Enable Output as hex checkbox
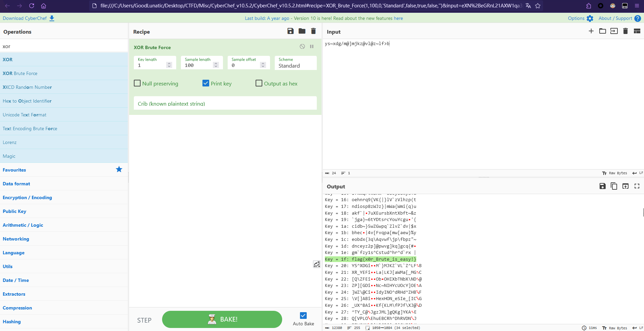 coord(259,83)
